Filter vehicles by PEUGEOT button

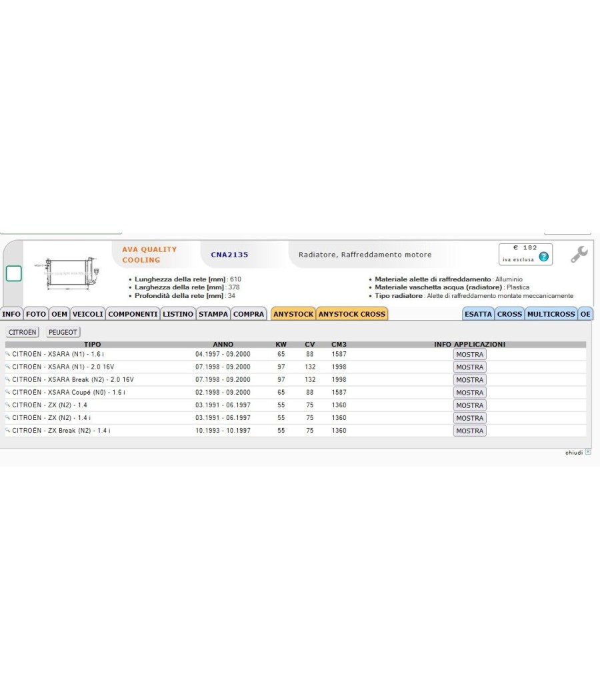(x=63, y=332)
